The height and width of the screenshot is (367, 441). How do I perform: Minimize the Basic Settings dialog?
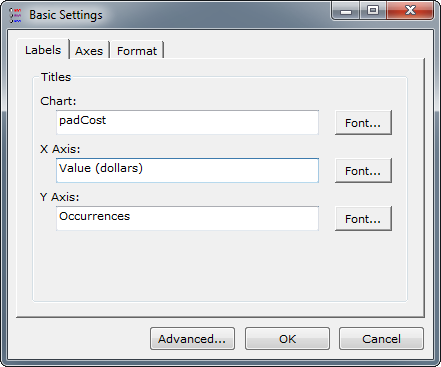point(346,11)
